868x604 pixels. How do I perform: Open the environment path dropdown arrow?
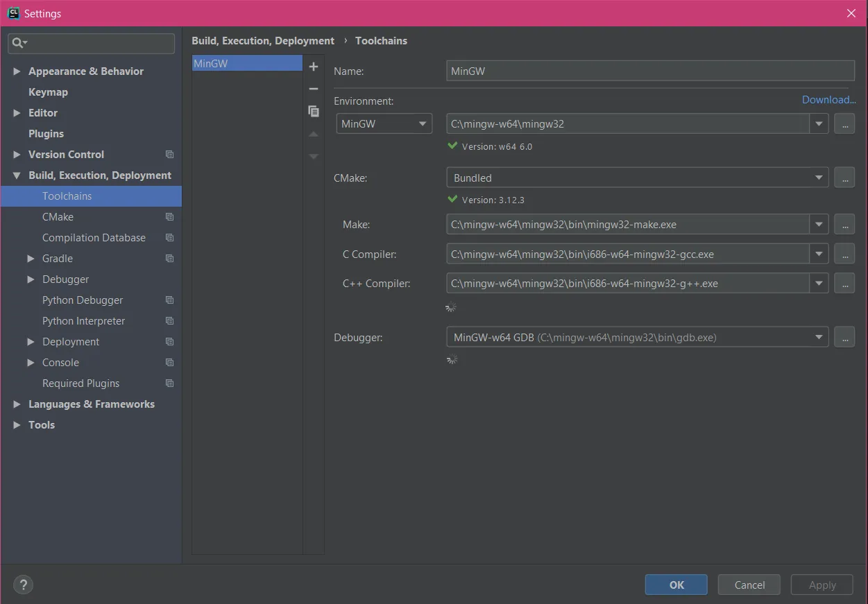[819, 124]
